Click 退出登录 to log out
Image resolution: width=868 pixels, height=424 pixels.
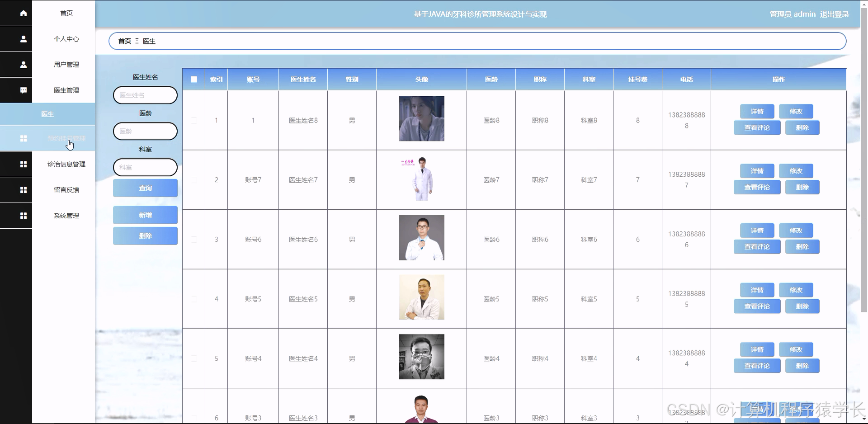834,14
